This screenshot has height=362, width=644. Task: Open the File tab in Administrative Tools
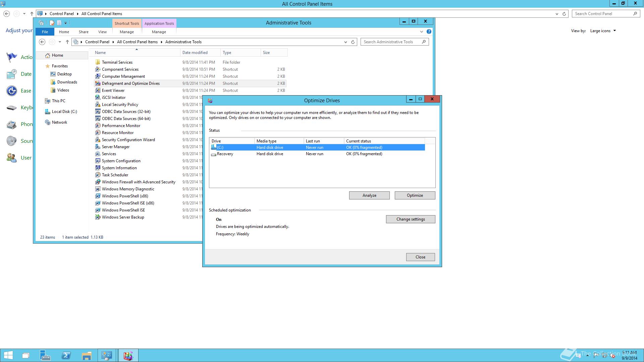point(45,32)
